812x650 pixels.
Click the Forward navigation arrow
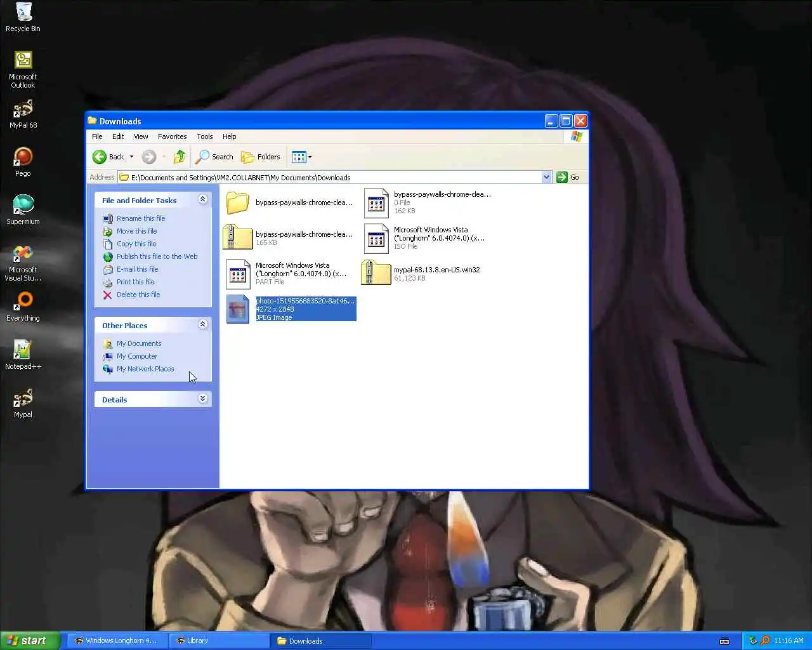[149, 157]
